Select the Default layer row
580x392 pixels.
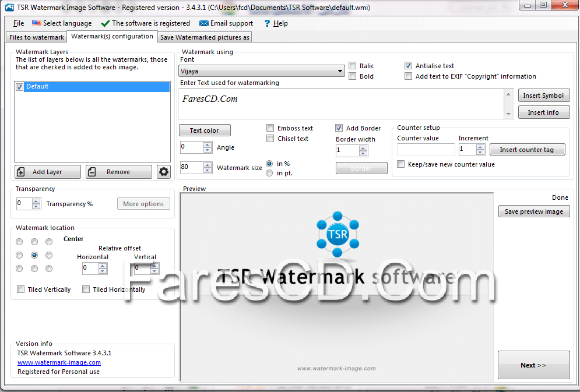[97, 87]
